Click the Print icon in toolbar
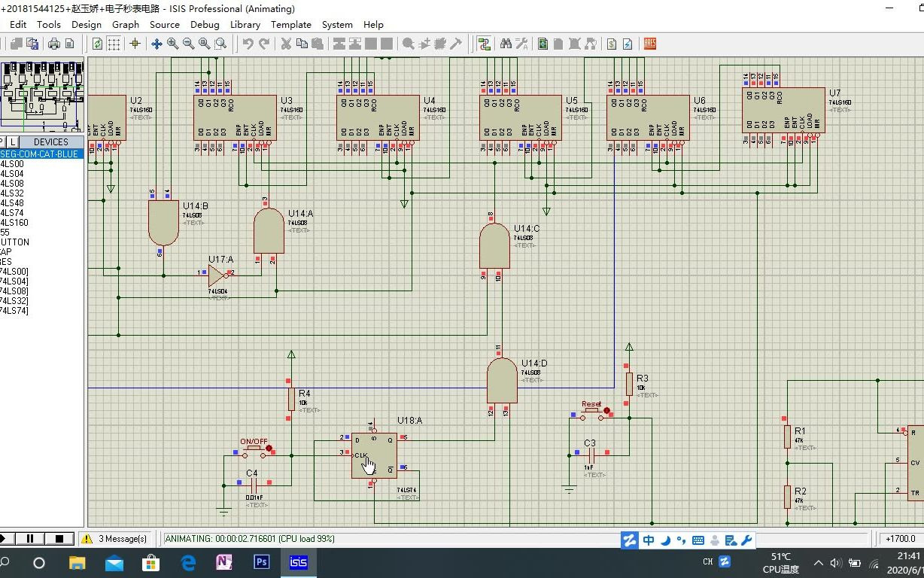This screenshot has width=924, height=578. 54,44
